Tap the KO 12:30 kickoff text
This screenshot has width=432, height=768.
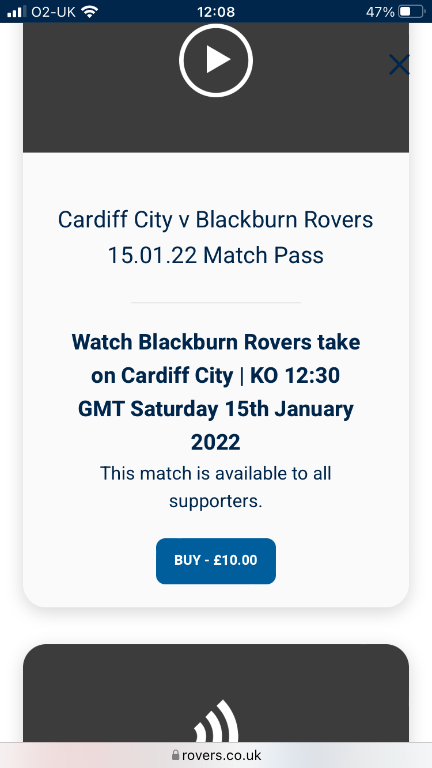click(295, 376)
